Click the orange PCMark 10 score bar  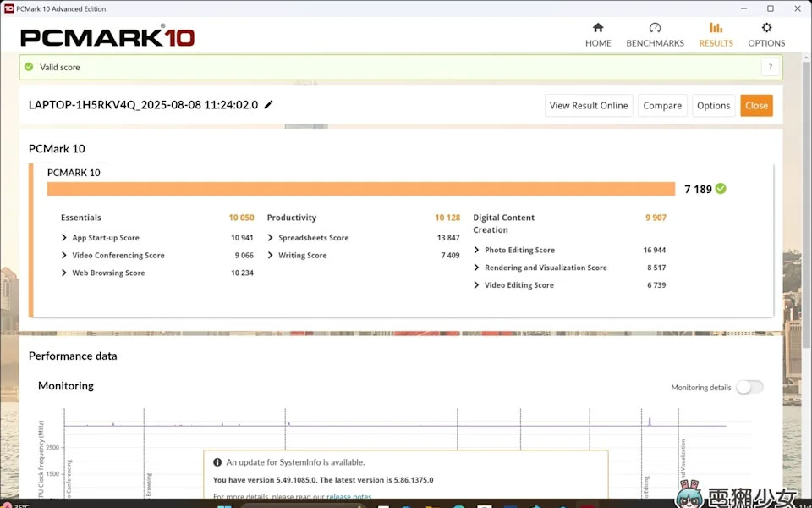pos(361,189)
